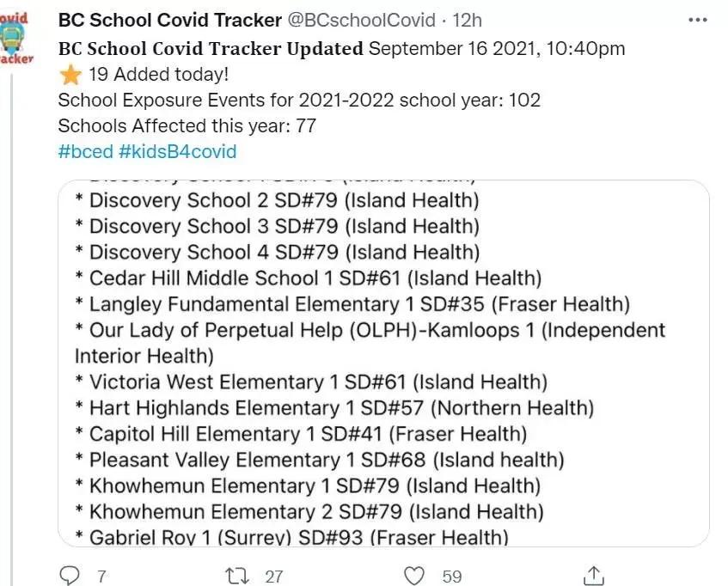Image resolution: width=728 pixels, height=586 pixels.
Task: View the reply count 7
Action: pyautogui.click(x=101, y=577)
